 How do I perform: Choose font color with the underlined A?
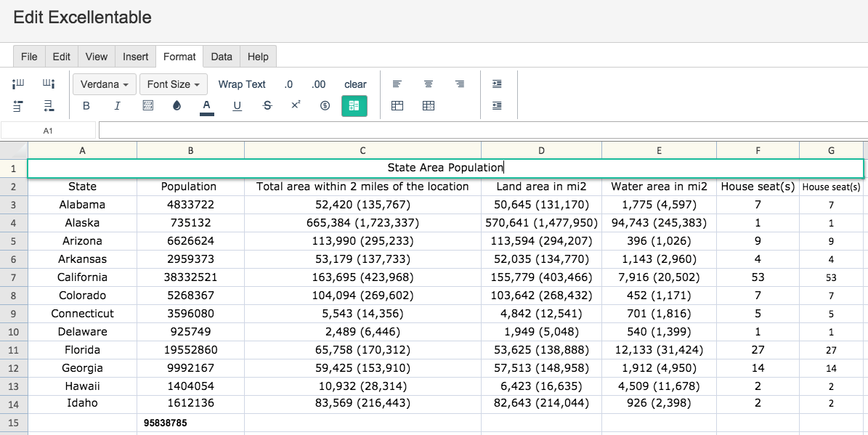point(206,106)
